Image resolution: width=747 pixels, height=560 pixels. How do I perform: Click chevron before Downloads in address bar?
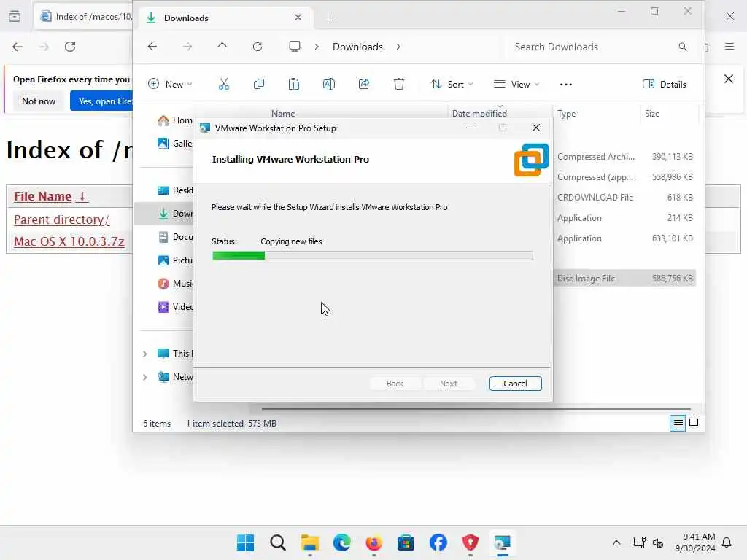[317, 47]
